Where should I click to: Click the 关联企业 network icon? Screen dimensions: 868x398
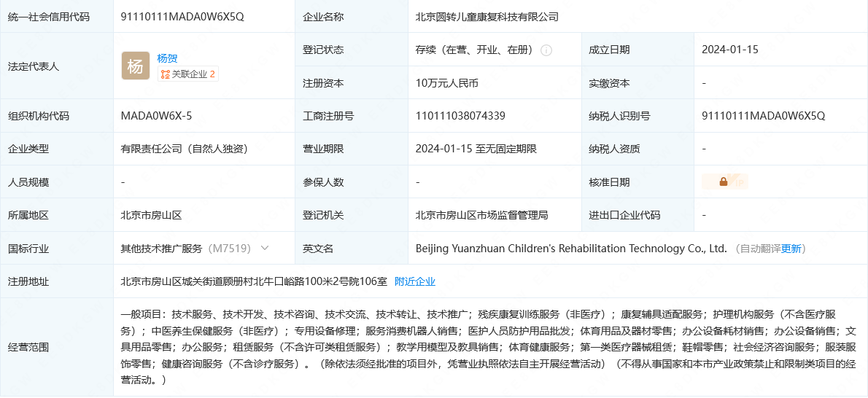[165, 74]
